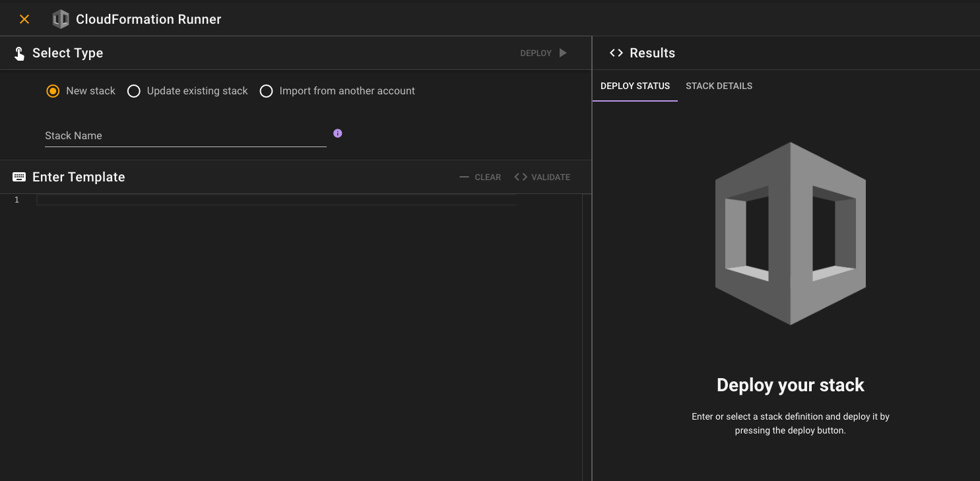Click the code brackets icon next to Validate
The image size is (980, 481).
point(521,177)
